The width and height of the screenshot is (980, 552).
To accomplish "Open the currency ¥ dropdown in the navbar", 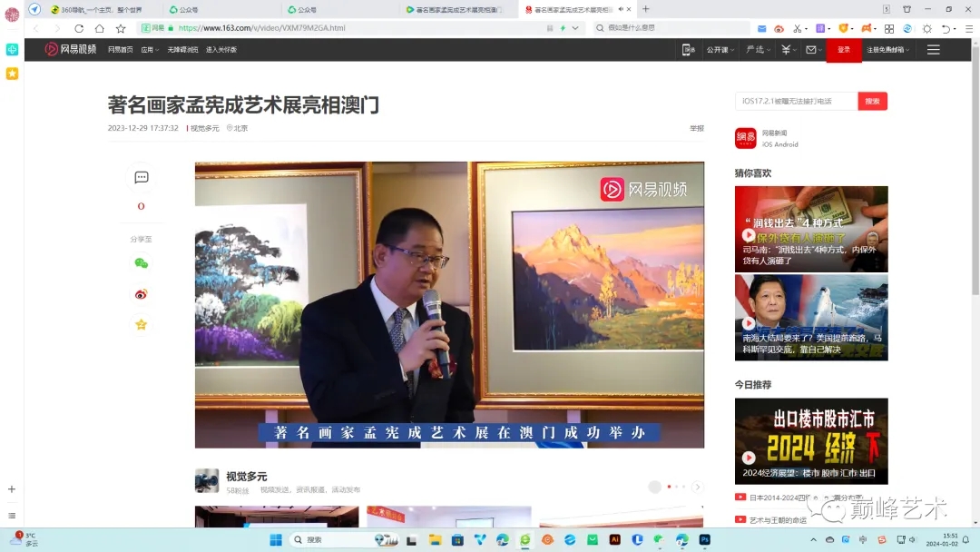I will tap(786, 50).
